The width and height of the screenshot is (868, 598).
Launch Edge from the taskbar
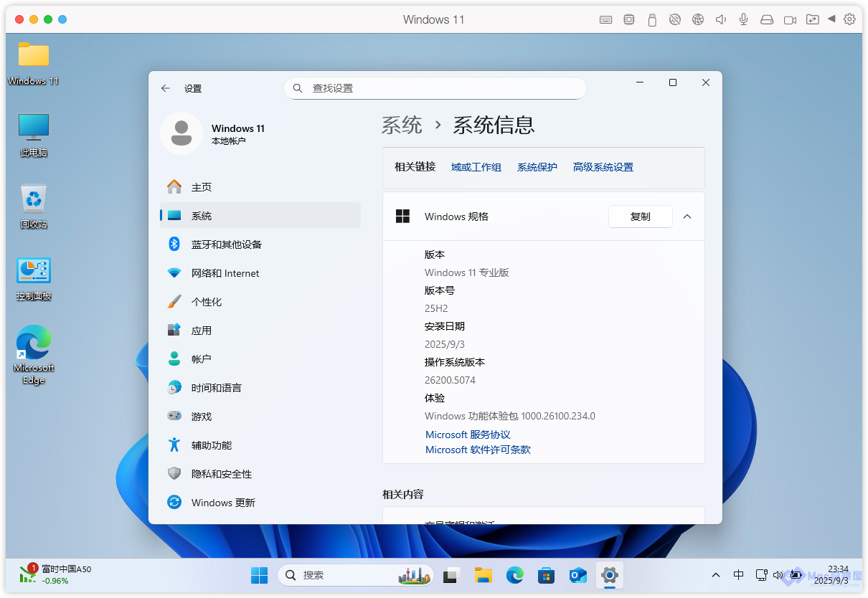514,575
